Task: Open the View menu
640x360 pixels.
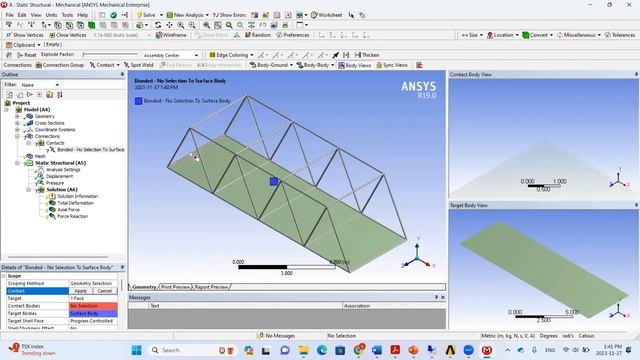Action: [x=36, y=15]
